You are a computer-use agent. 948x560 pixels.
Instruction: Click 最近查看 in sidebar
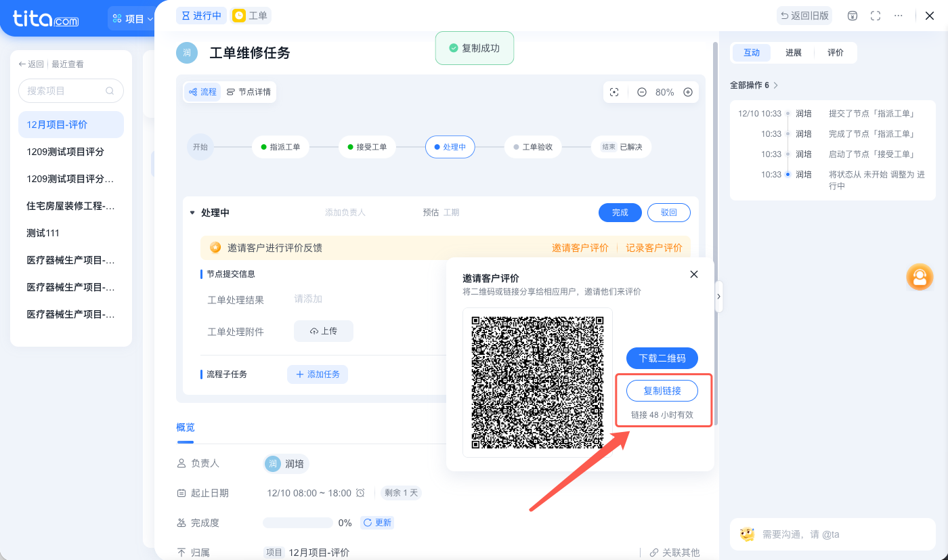coord(68,64)
